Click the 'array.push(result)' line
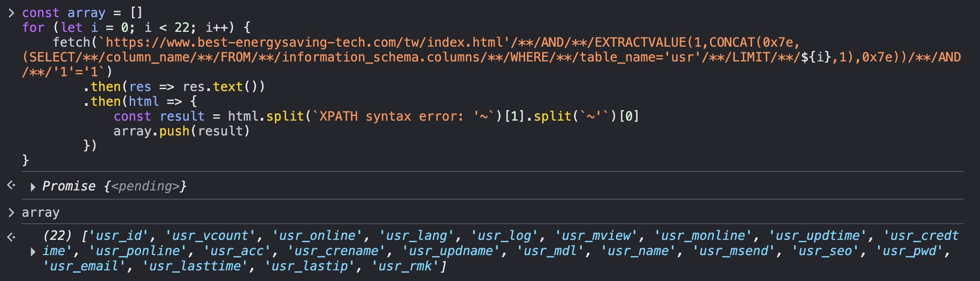The image size is (980, 281). tap(182, 131)
